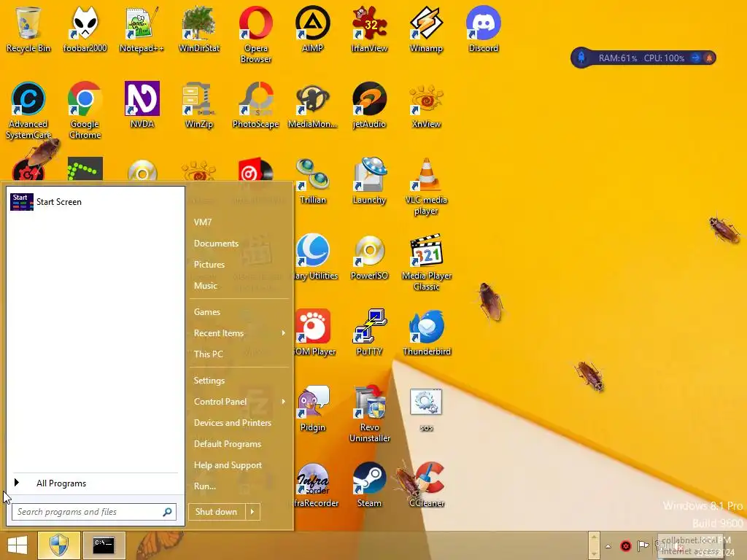Image resolution: width=747 pixels, height=560 pixels.
Task: Open the IrfanView shortcut
Action: (x=369, y=29)
